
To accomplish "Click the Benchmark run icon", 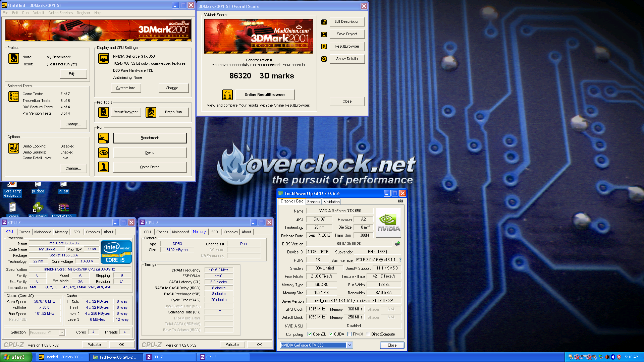I will pos(104,138).
